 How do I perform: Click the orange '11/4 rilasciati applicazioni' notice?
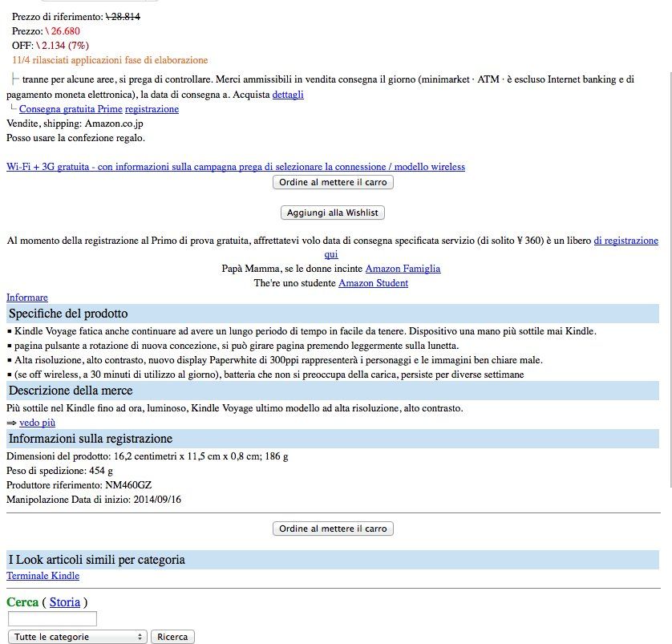coord(110,60)
